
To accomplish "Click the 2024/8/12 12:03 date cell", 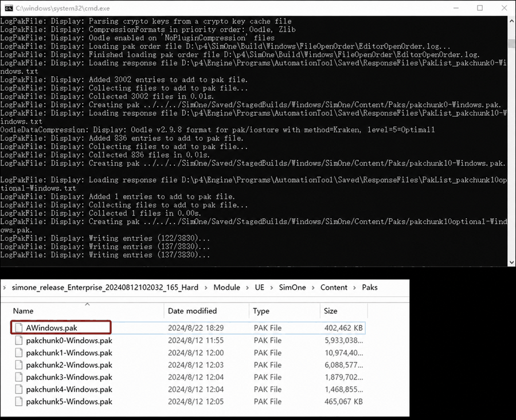I will [196, 365].
